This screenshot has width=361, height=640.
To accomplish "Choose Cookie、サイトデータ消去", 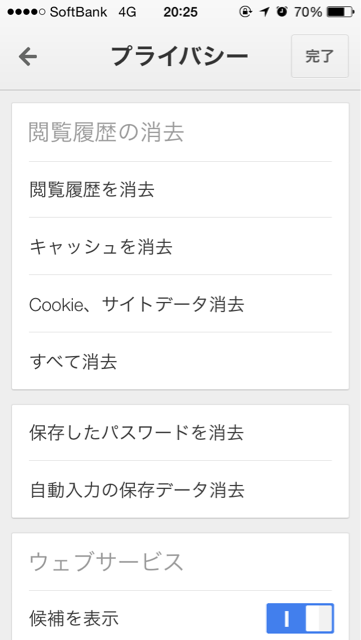I will coord(180,304).
